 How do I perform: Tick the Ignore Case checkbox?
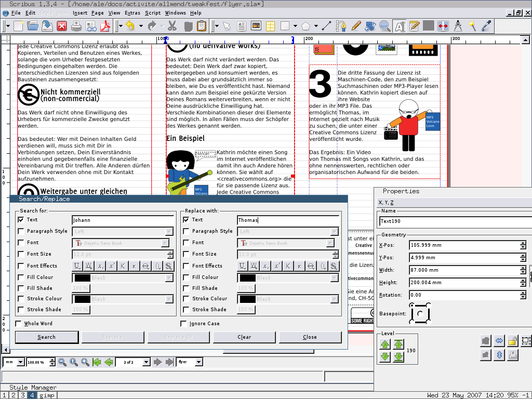click(184, 324)
